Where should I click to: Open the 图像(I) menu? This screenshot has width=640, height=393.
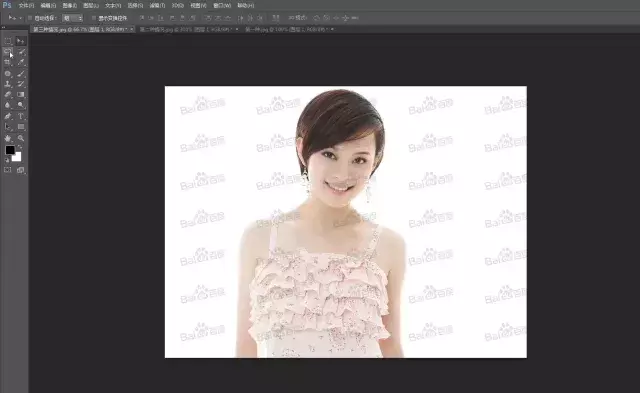click(x=70, y=6)
